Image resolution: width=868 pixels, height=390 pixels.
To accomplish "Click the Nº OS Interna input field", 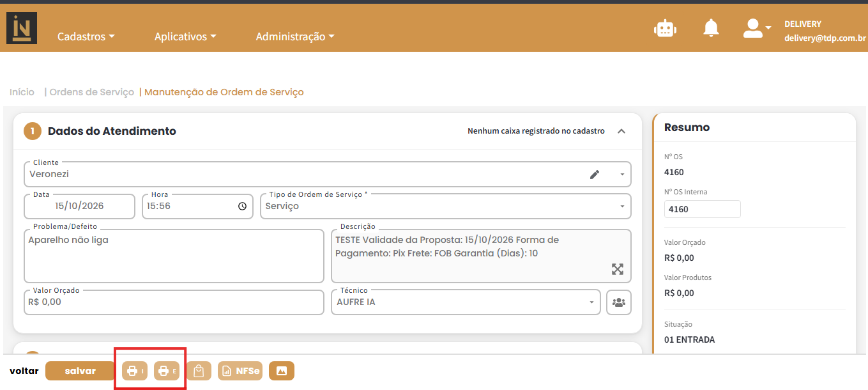I will tap(703, 209).
